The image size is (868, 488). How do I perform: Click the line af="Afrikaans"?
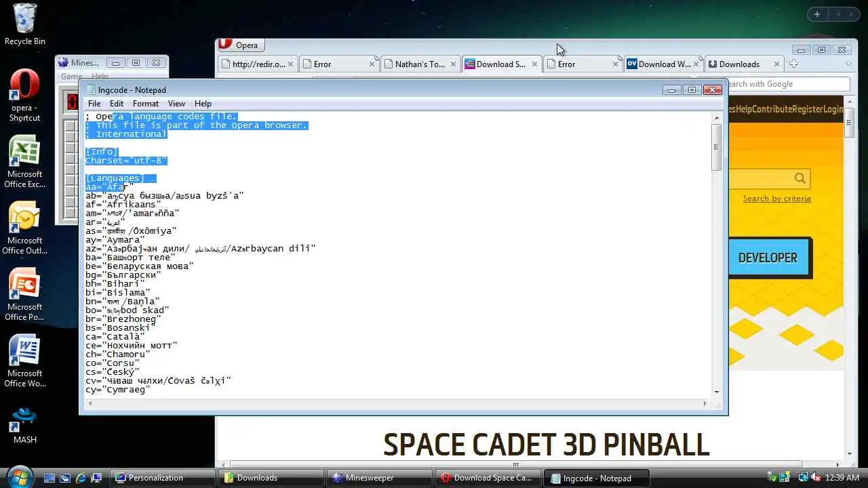(x=123, y=204)
